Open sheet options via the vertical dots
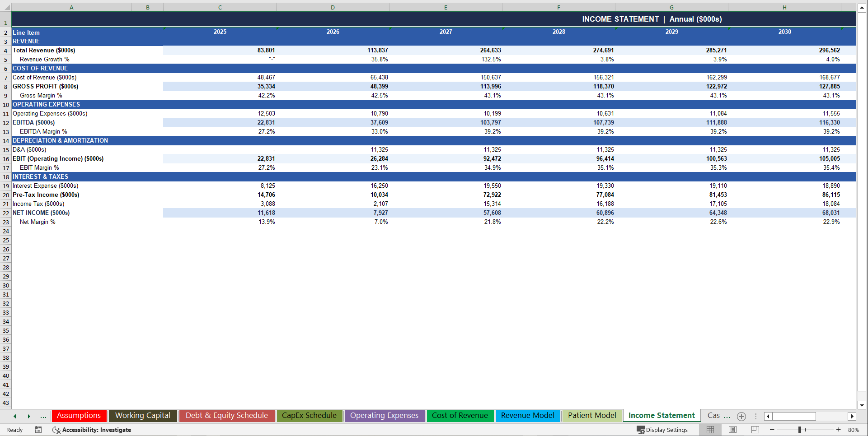The width and height of the screenshot is (868, 436). pos(755,416)
